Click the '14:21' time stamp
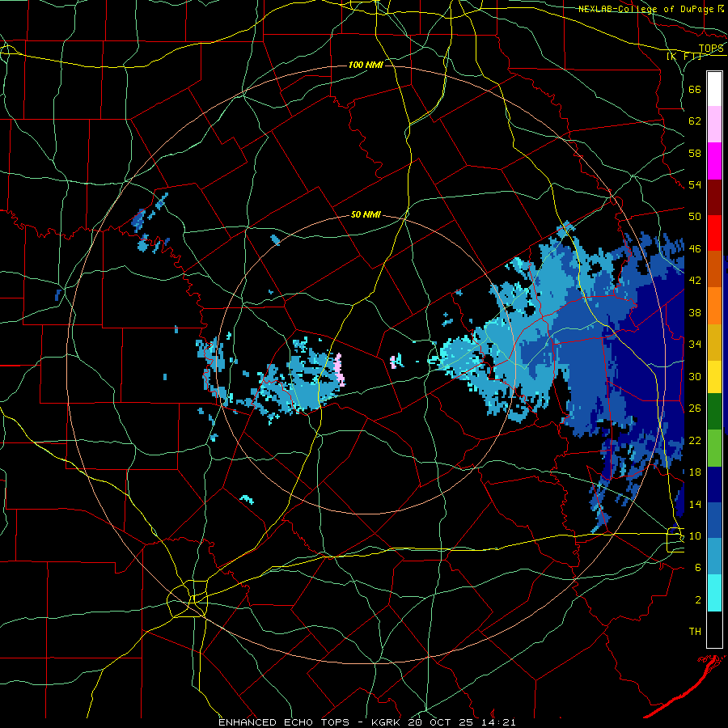 (498, 722)
